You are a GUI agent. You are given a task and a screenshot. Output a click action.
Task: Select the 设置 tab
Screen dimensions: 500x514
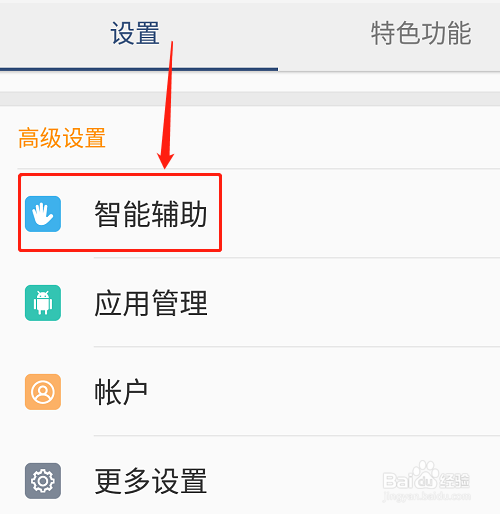[135, 33]
